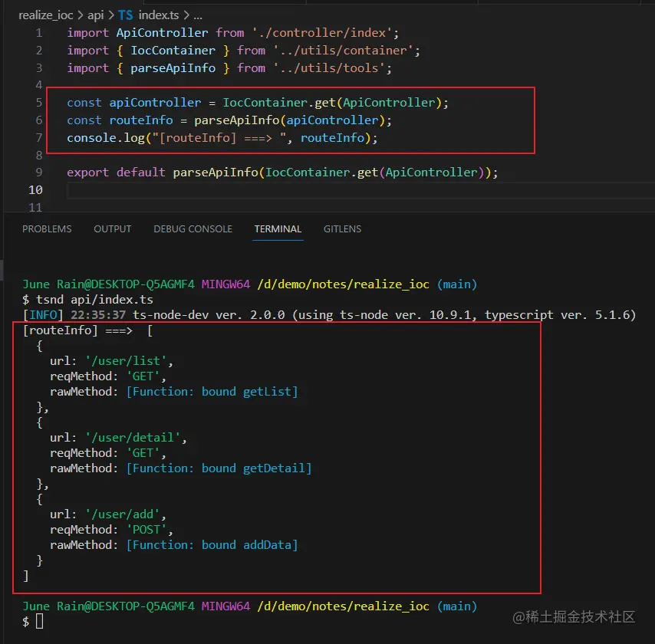Viewport: 655px width, 644px height.
Task: Click '/user/detail' url in terminal output
Action: pyautogui.click(x=133, y=438)
